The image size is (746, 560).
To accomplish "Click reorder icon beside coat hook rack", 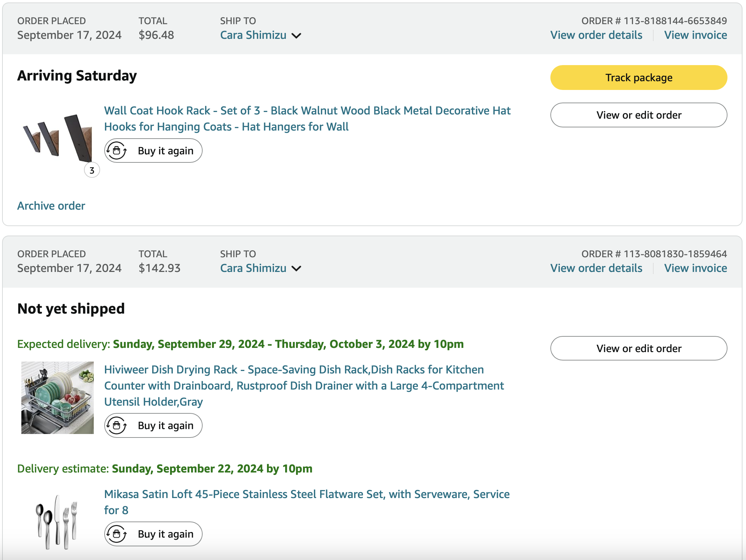I will click(117, 151).
